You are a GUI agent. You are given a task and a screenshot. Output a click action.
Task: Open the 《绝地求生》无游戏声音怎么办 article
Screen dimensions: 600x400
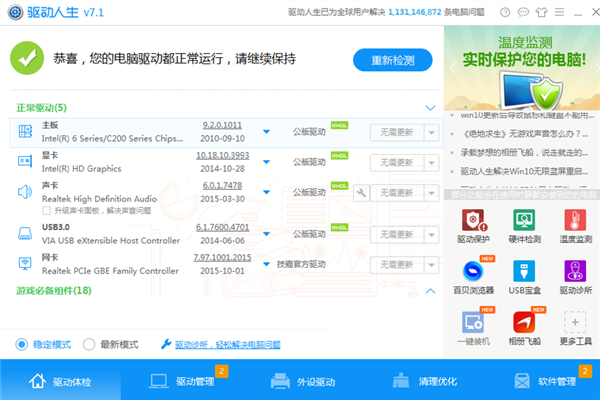click(x=524, y=134)
